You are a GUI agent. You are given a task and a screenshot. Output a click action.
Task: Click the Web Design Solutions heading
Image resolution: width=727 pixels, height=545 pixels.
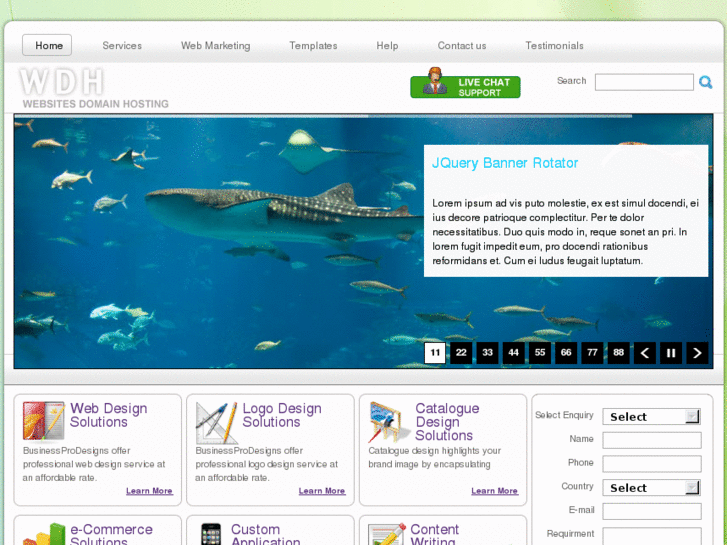[108, 415]
